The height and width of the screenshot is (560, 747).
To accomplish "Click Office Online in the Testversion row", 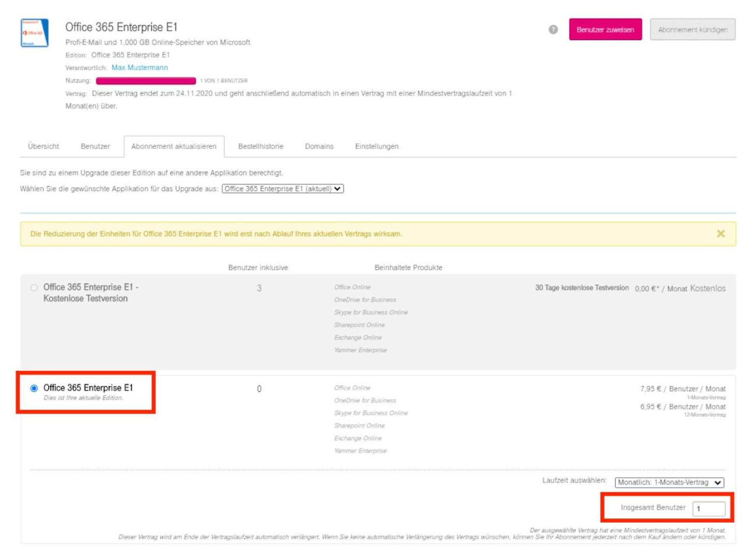I will click(352, 287).
